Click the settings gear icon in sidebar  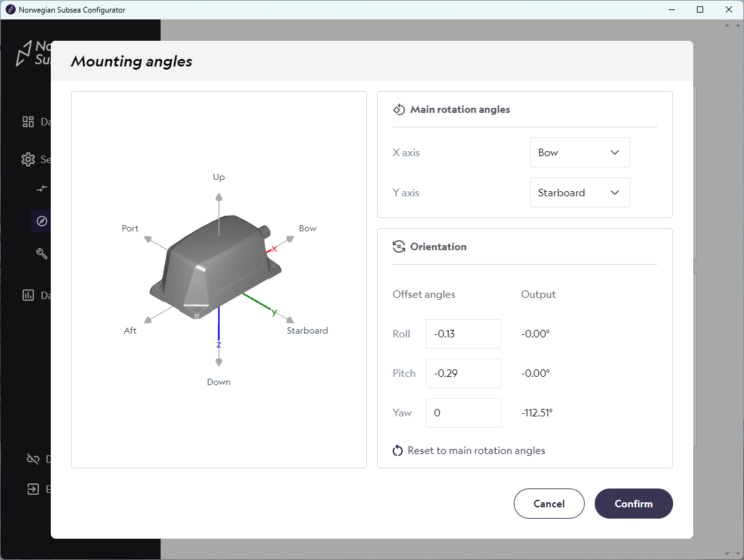click(x=28, y=159)
